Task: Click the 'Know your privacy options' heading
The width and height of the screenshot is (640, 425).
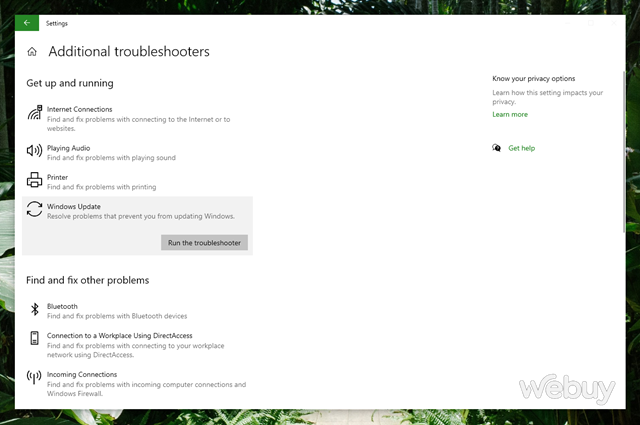Action: tap(533, 78)
